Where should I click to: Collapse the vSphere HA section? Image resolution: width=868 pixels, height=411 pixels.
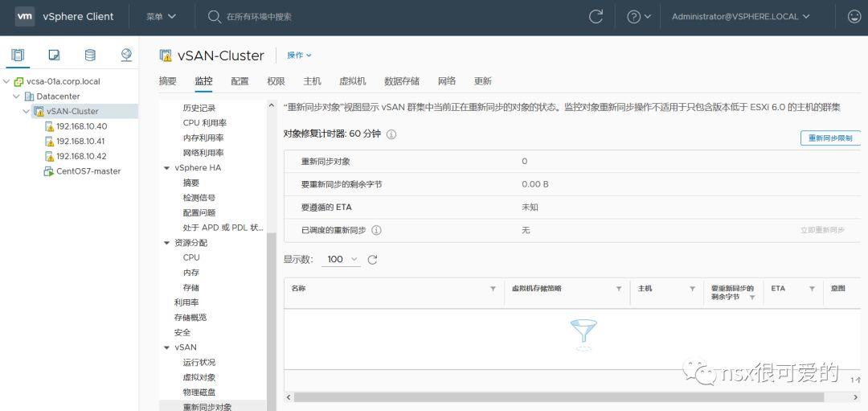[x=166, y=168]
